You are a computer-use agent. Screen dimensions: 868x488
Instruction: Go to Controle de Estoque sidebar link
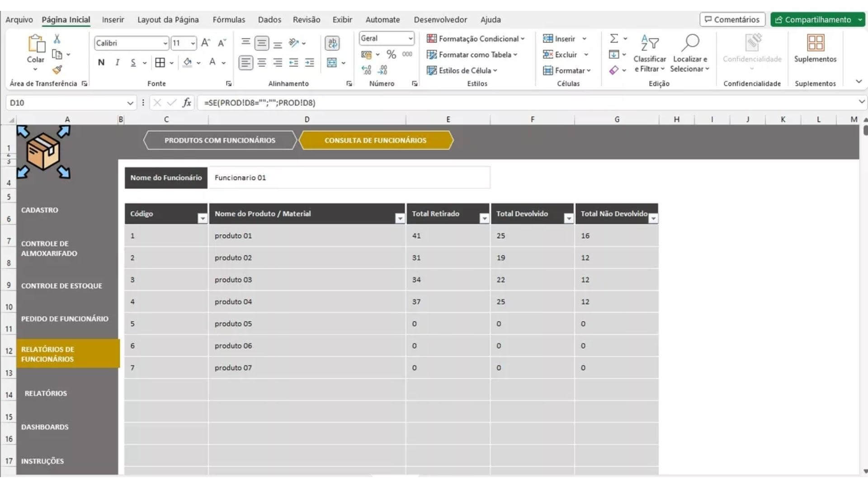61,286
